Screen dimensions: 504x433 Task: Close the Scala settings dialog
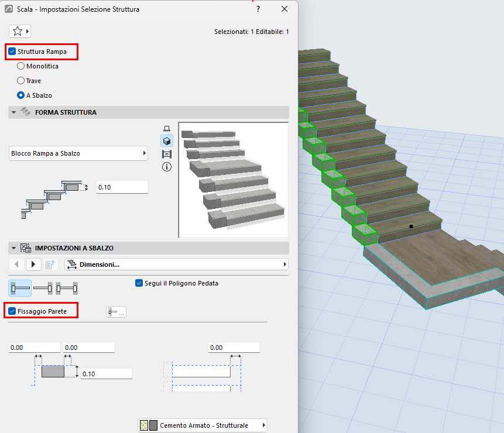click(x=284, y=9)
